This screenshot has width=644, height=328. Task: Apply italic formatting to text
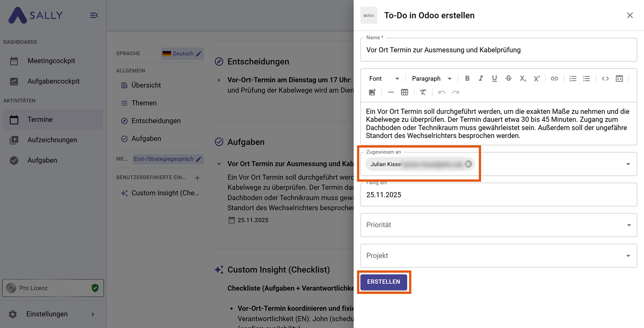coord(481,78)
